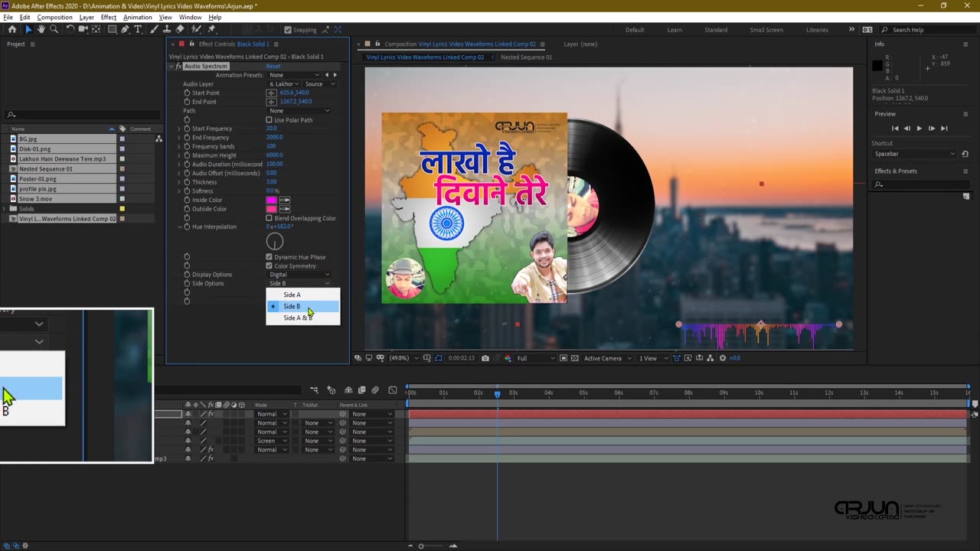Open the File menu
This screenshot has height=551, width=980.
pyautogui.click(x=8, y=17)
